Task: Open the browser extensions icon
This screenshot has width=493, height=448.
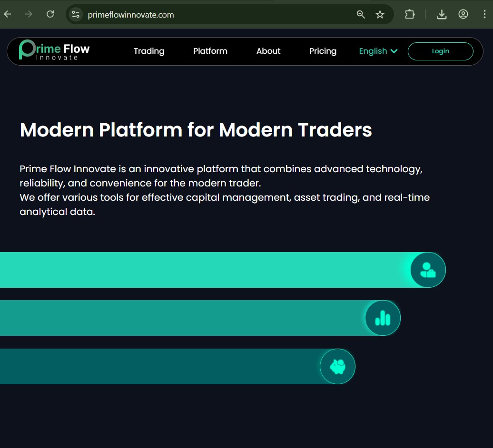Action: (410, 14)
